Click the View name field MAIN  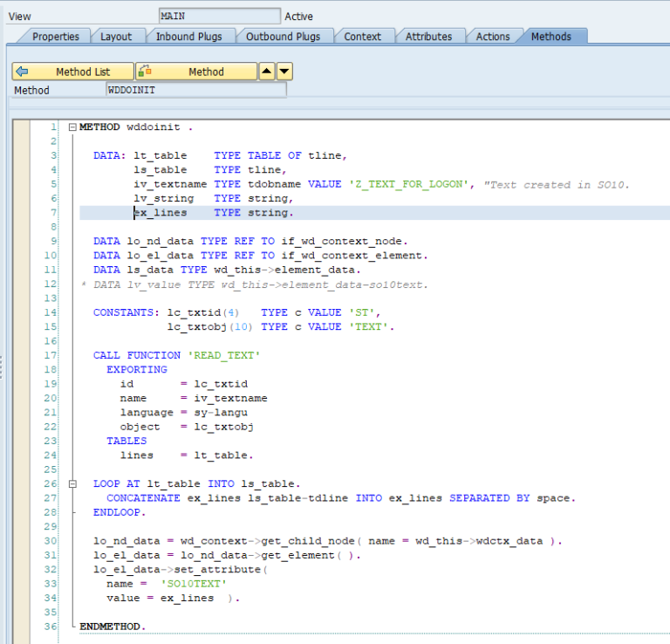coord(220,17)
